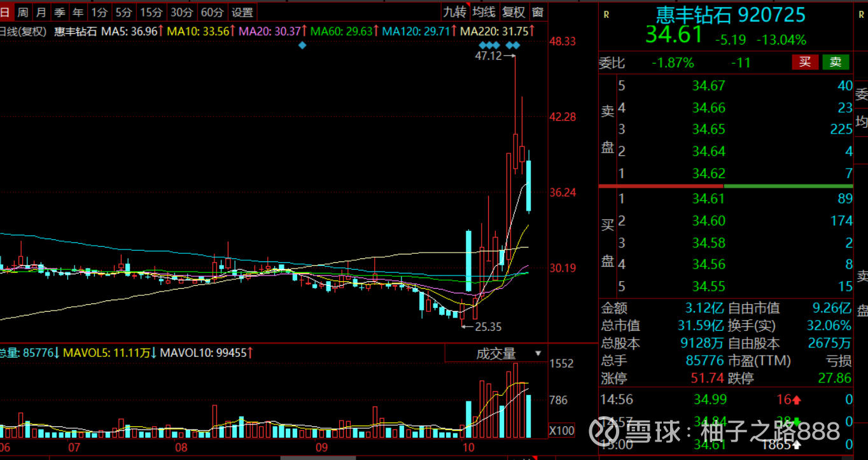The image size is (868, 460).
Task: Select the 季 quarterly period tab
Action: tap(60, 12)
